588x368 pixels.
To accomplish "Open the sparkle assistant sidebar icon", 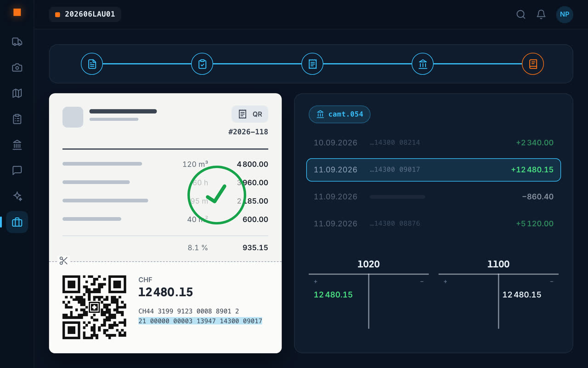I will click(17, 196).
